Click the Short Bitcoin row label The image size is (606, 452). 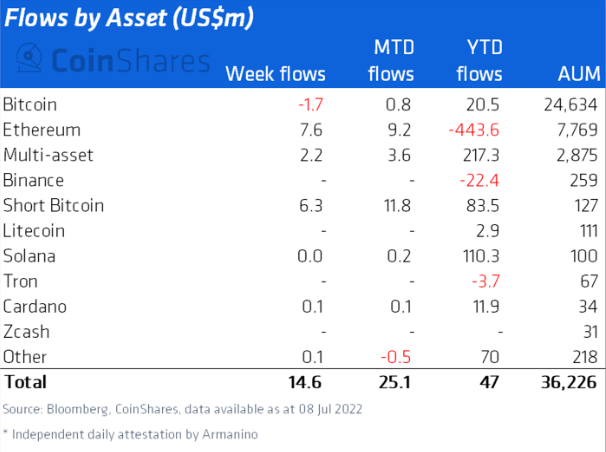[x=53, y=205]
